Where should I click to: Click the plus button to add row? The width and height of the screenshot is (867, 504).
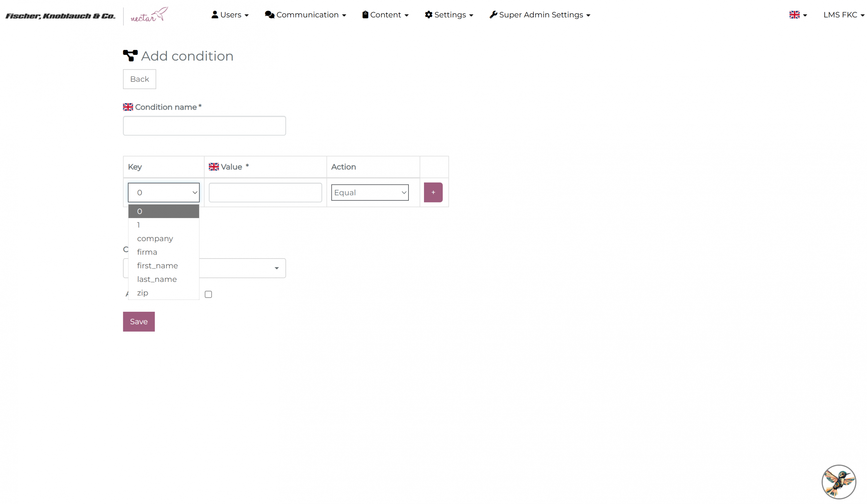[433, 193]
